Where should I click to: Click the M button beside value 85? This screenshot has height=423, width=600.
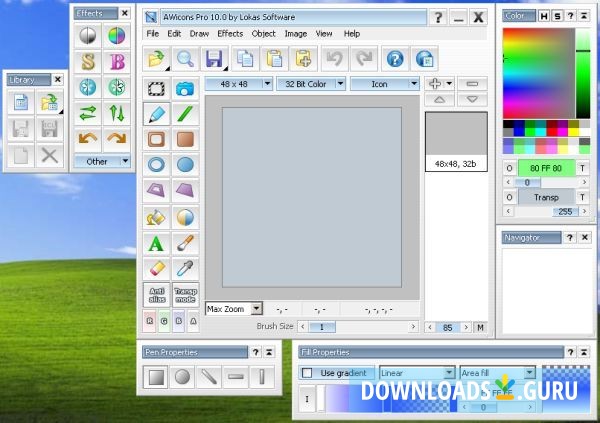(480, 327)
